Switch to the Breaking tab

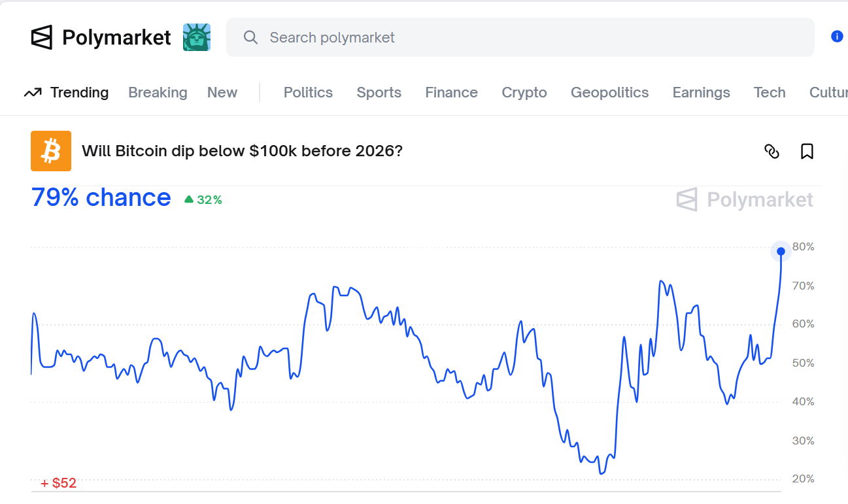[158, 93]
